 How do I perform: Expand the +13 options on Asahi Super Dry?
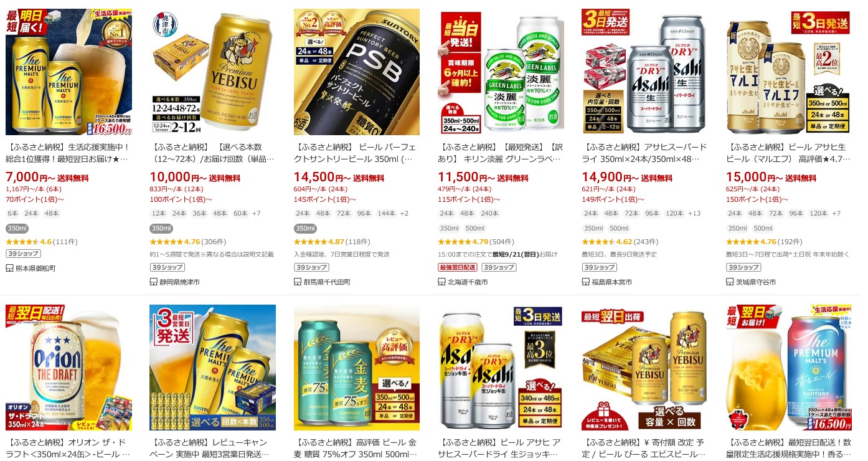pyautogui.click(x=694, y=213)
